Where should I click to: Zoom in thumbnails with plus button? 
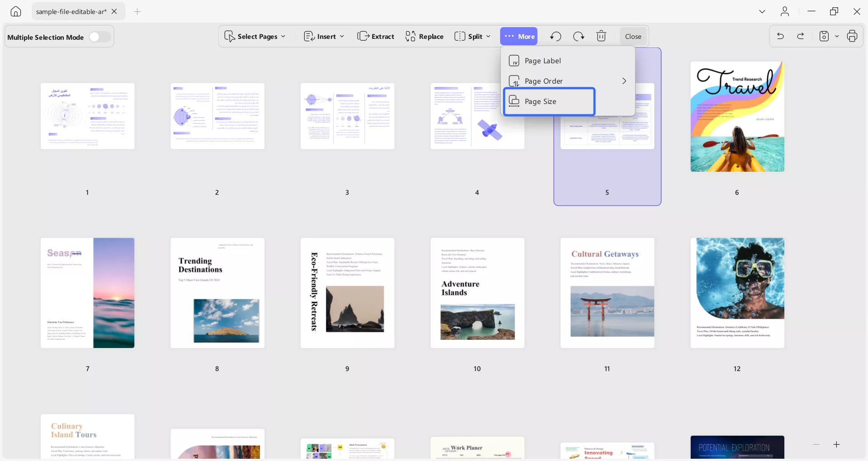pyautogui.click(x=836, y=445)
